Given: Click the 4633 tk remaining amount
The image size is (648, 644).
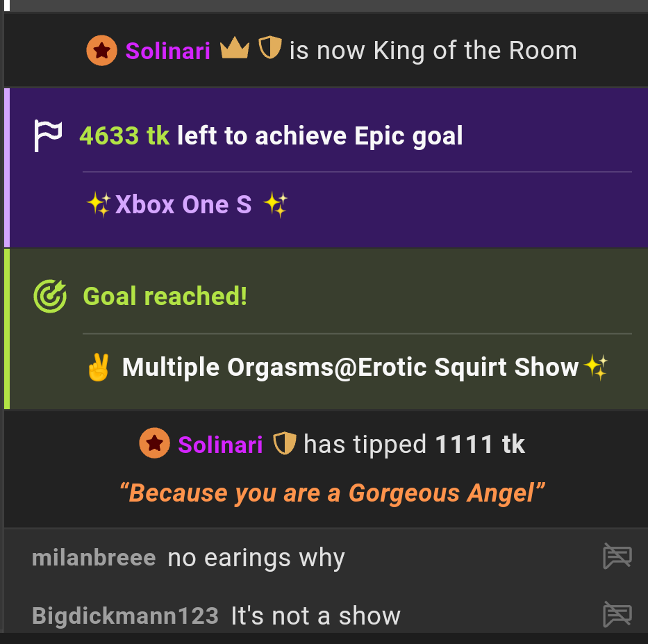Looking at the screenshot, I should [x=124, y=136].
